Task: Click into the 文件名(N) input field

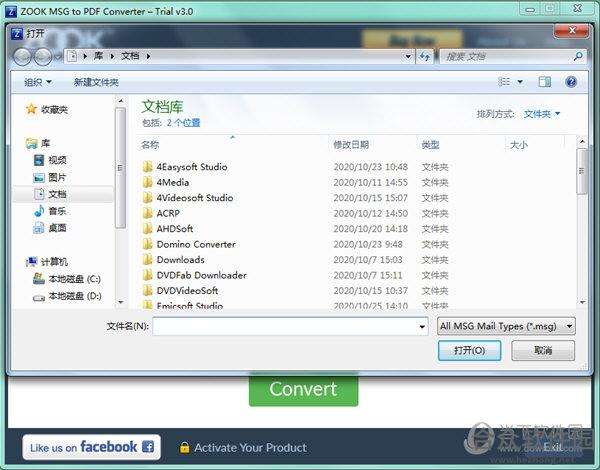Action: click(x=290, y=326)
